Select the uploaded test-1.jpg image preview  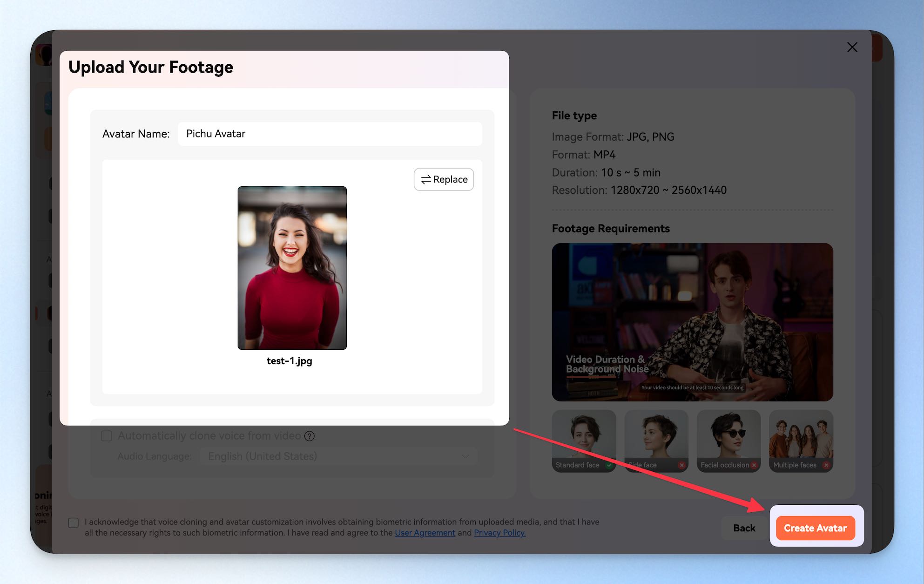click(x=292, y=268)
